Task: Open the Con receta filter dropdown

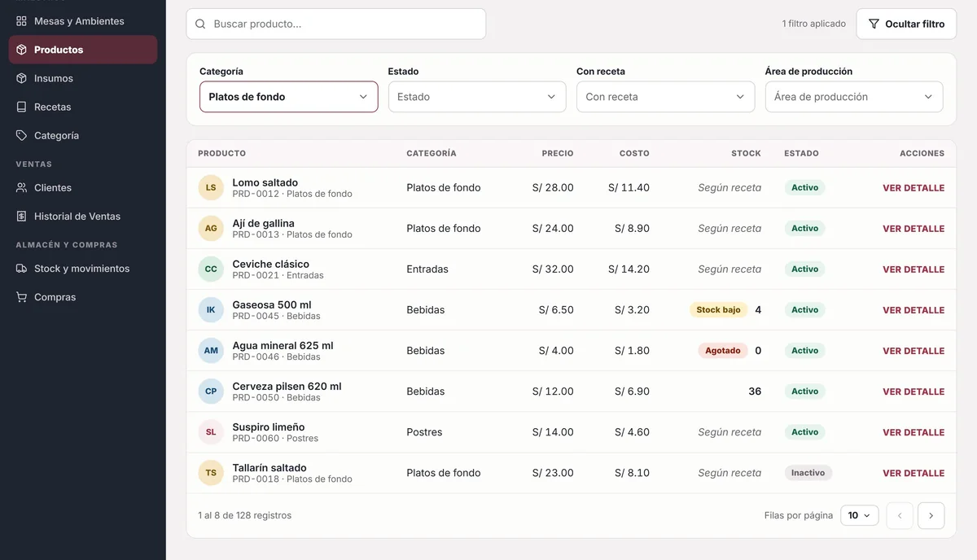Action: pos(665,97)
